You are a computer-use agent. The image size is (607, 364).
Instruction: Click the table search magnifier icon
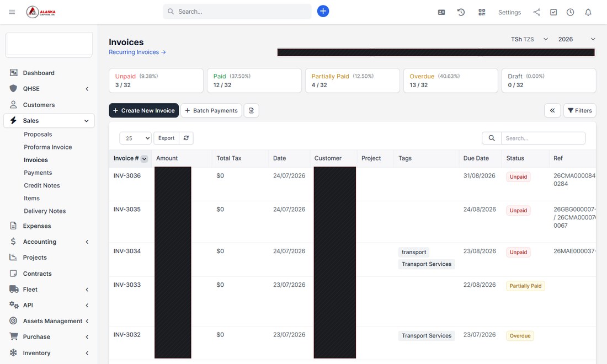pyautogui.click(x=492, y=138)
